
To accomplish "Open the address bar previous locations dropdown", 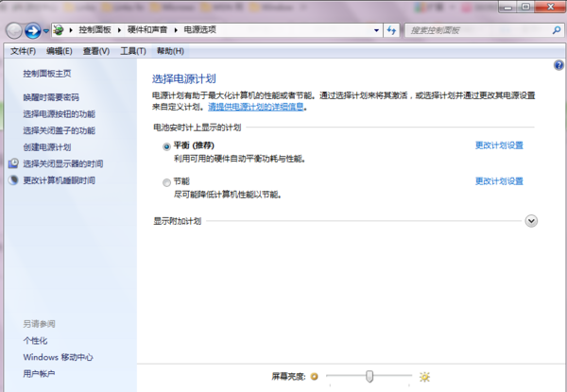I will (376, 30).
